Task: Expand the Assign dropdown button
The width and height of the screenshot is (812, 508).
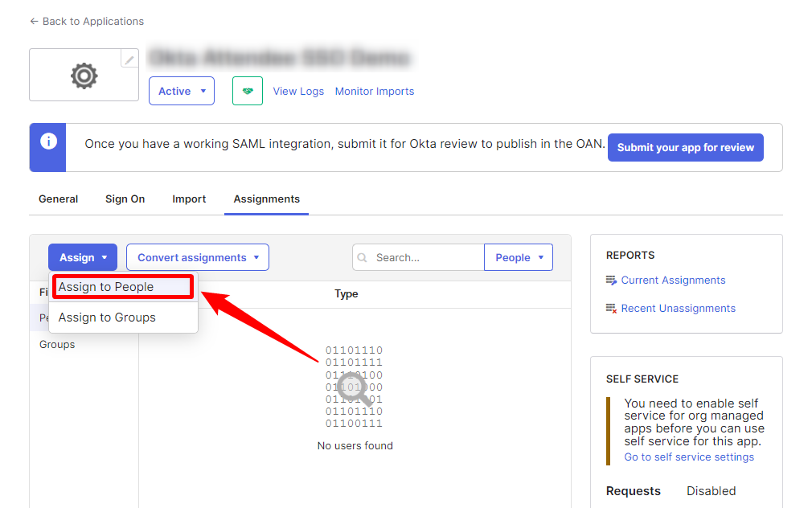Action: (83, 257)
